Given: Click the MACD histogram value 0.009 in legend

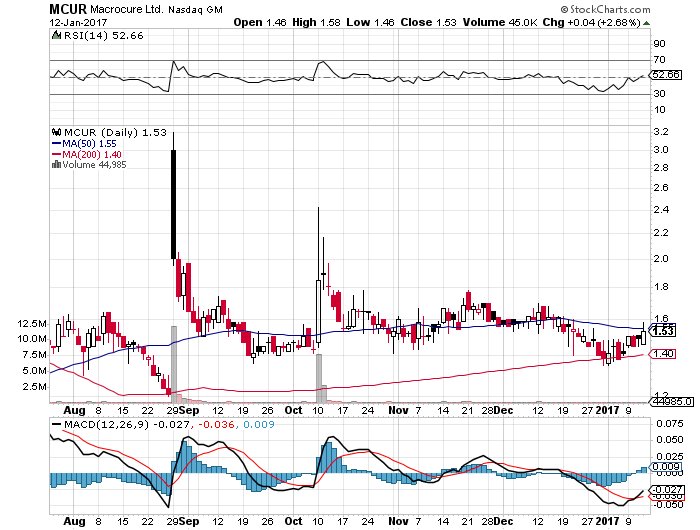Looking at the screenshot, I should tap(259, 424).
